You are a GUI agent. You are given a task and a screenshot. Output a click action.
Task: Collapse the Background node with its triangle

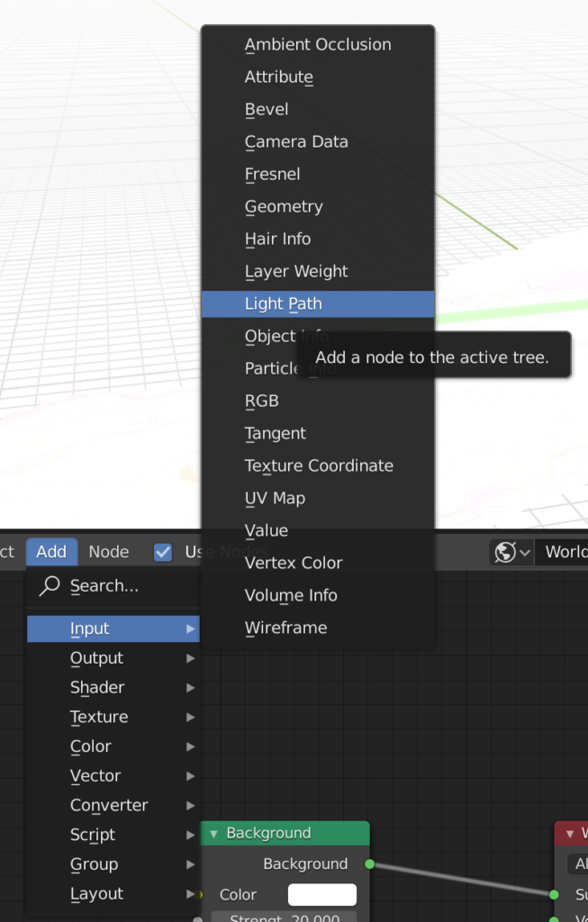(213, 834)
